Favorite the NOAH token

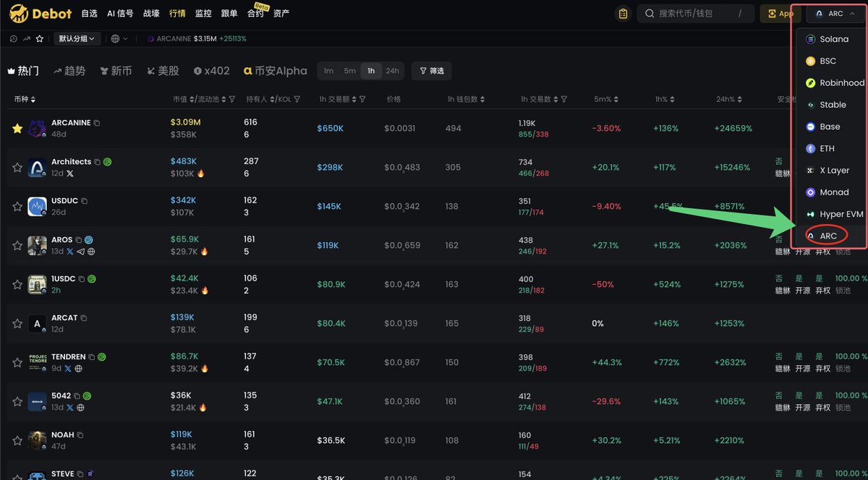click(17, 441)
